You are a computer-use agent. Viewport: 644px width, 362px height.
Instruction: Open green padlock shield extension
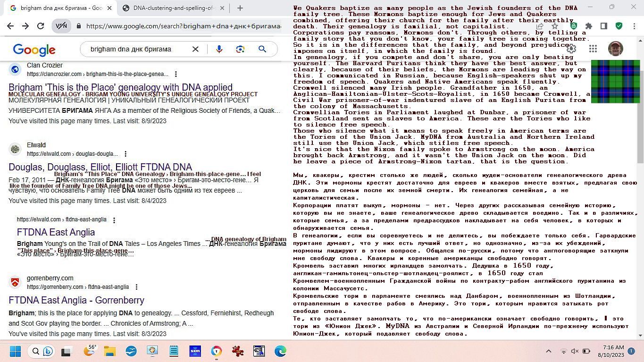[573, 26]
